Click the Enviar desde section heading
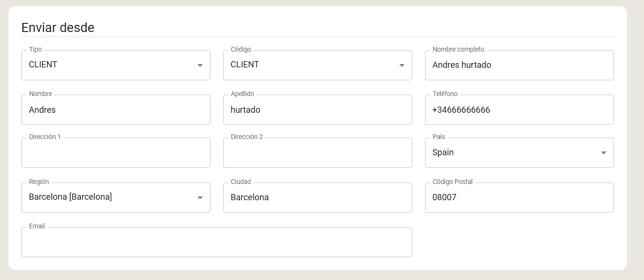The width and height of the screenshot is (644, 280). coord(58,28)
